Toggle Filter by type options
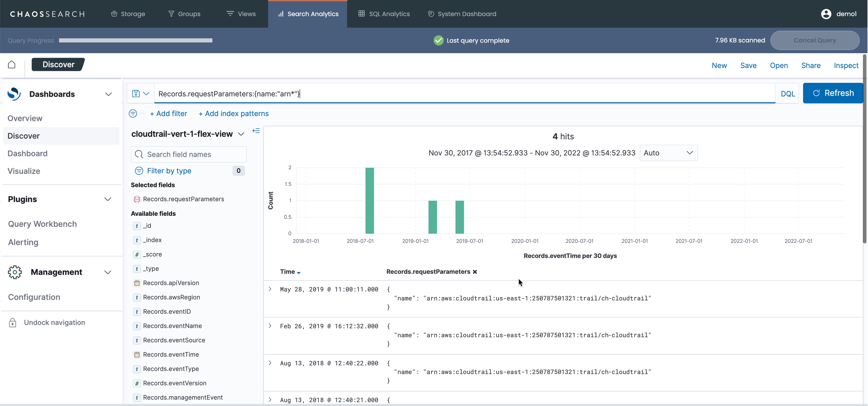This screenshot has width=868, height=406. tap(169, 171)
